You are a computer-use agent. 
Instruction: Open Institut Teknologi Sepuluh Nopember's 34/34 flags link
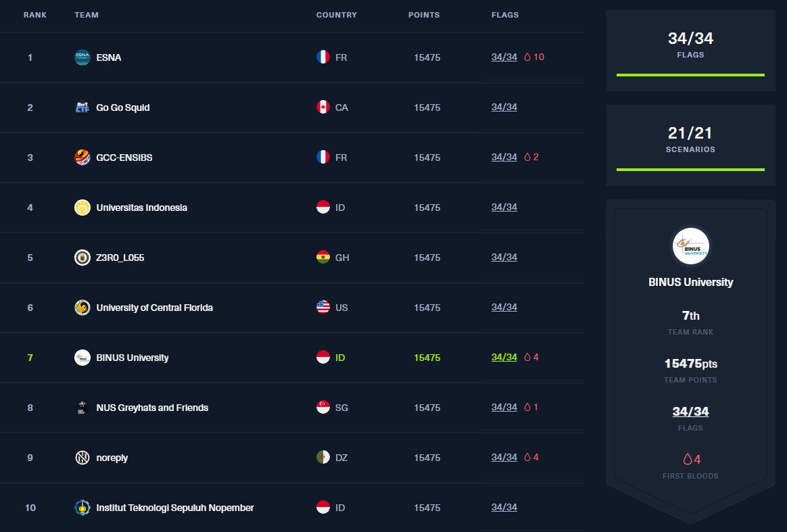504,507
